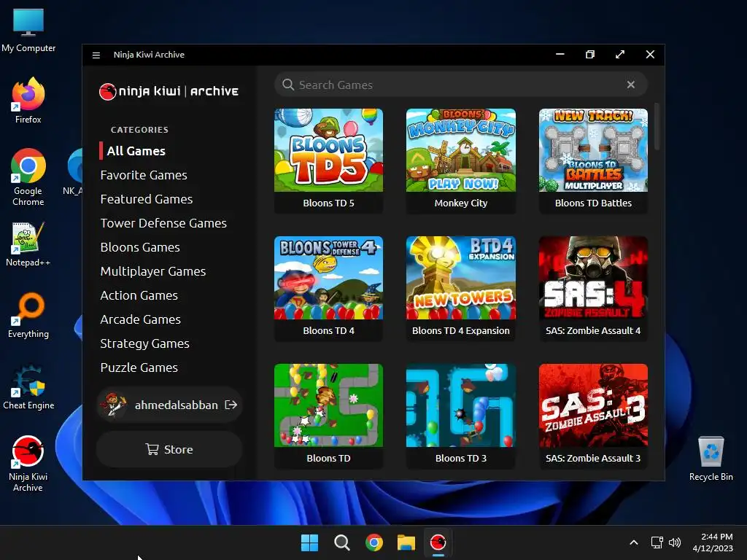747x560 pixels.
Task: Open the clock and date in taskbar
Action: coord(713,542)
